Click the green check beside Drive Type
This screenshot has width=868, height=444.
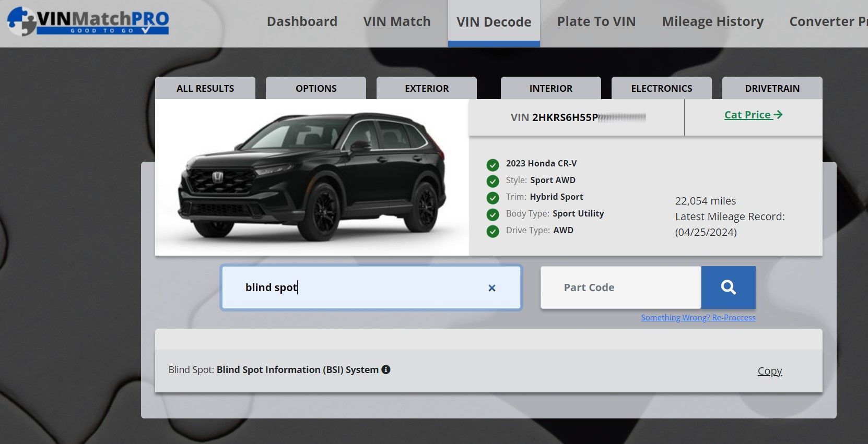pos(492,232)
